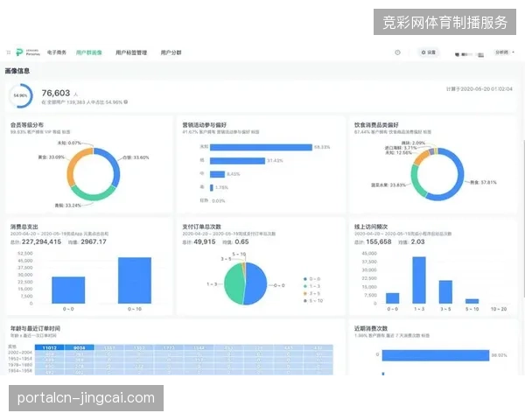The width and height of the screenshot is (525, 420).
Task: Click the 0~0 bar in 线上访问频次 chart
Action: pyautogui.click(x=392, y=298)
